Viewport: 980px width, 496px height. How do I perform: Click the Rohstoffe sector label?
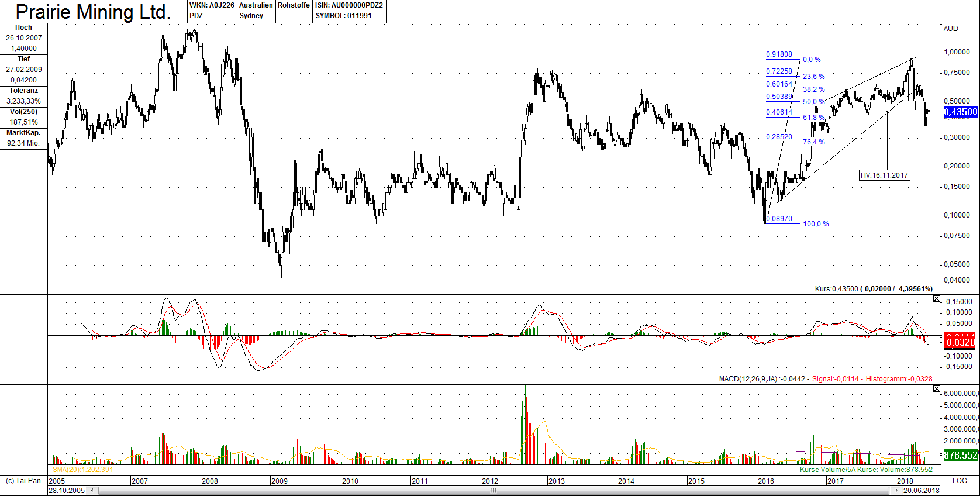pos(294,5)
